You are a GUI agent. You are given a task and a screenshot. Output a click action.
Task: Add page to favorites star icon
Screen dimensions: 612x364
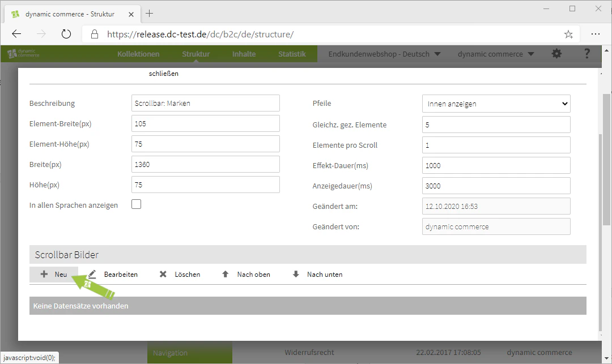click(x=568, y=35)
